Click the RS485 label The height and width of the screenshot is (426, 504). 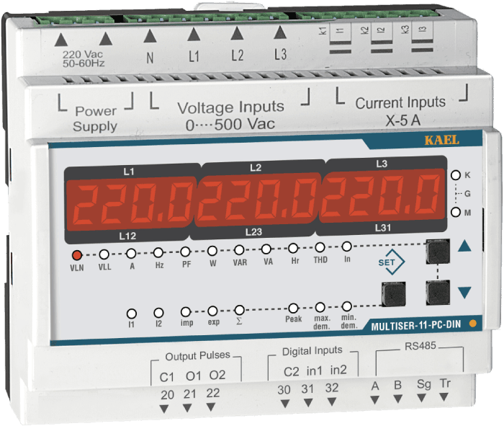pyautogui.click(x=420, y=346)
